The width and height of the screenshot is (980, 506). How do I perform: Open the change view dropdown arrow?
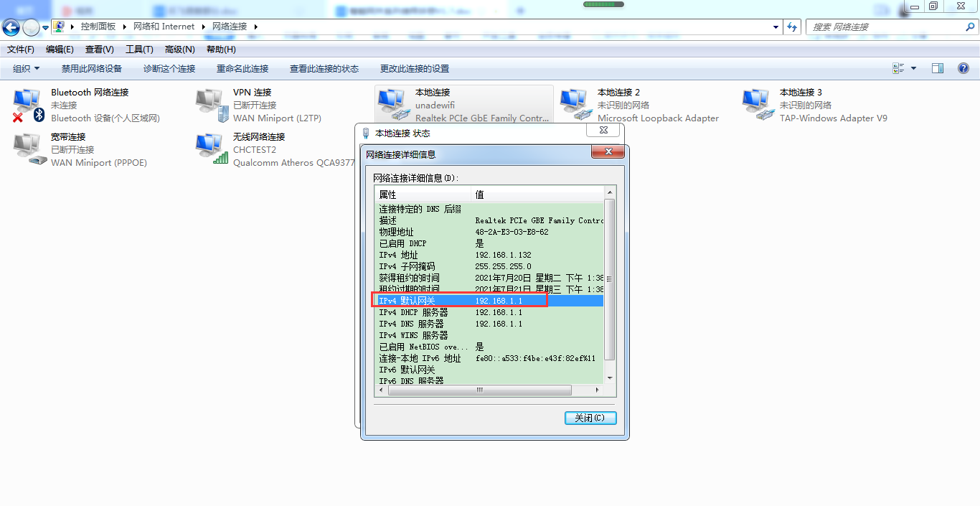point(913,68)
